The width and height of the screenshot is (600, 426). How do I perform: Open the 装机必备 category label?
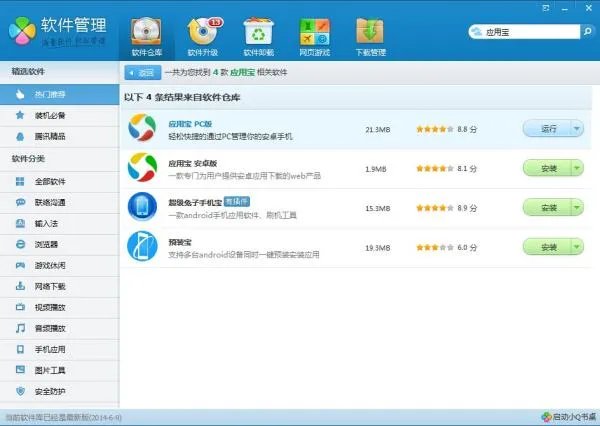(50, 115)
